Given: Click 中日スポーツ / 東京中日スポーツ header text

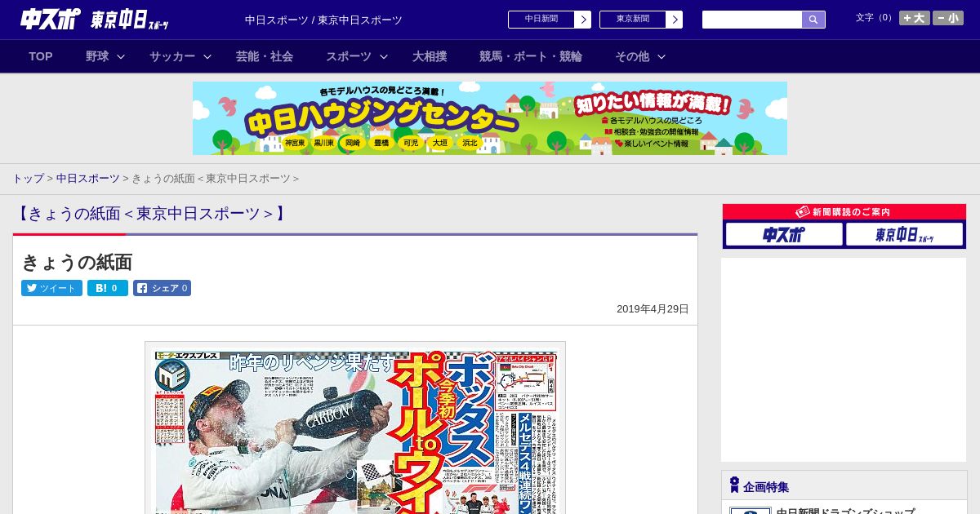Looking at the screenshot, I should pos(323,20).
